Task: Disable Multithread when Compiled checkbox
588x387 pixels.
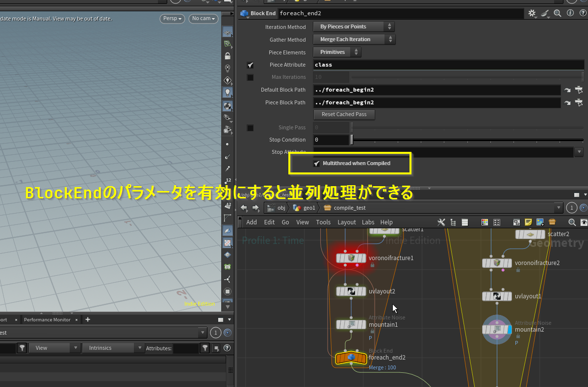Action: click(316, 164)
